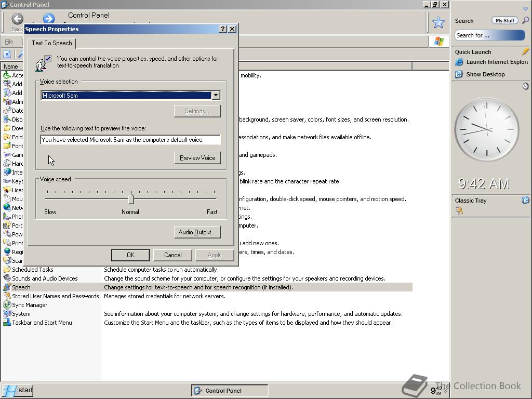This screenshot has height=399, width=532.
Task: Click the Scheduled Tasks folder icon
Action: 7,270
